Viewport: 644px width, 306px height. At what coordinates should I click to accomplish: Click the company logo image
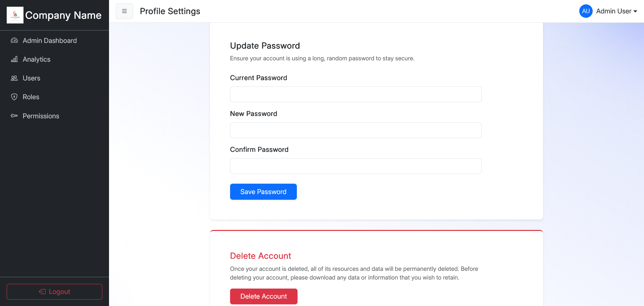[x=15, y=15]
